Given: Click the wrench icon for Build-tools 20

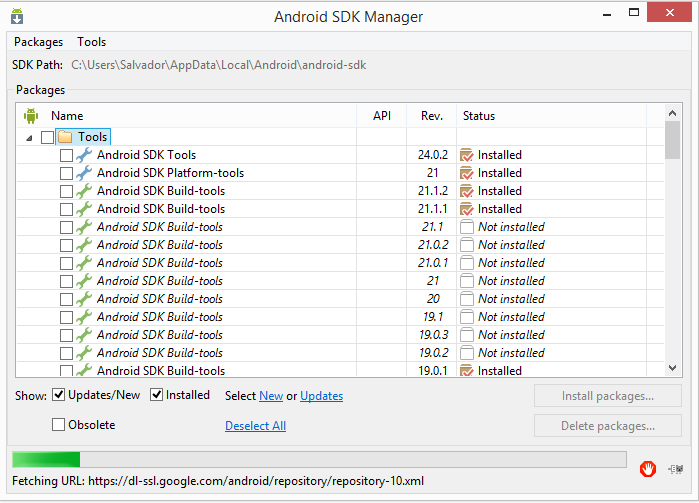Looking at the screenshot, I should tap(84, 299).
